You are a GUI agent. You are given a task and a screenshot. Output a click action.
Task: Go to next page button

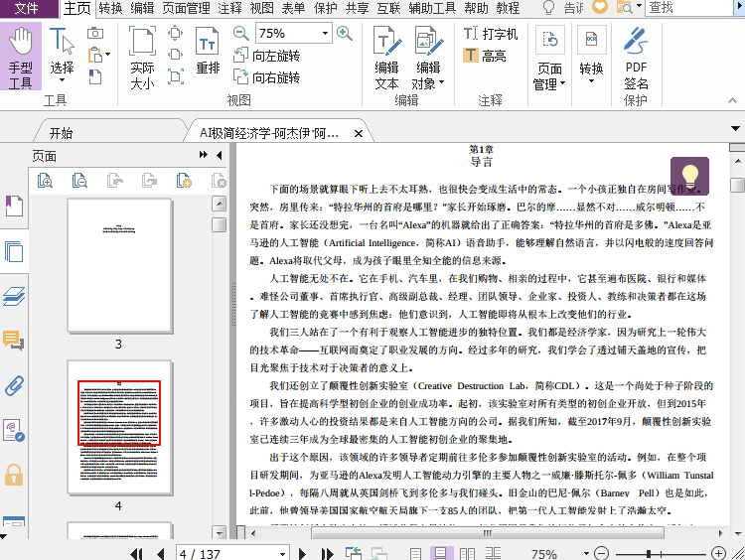302,554
